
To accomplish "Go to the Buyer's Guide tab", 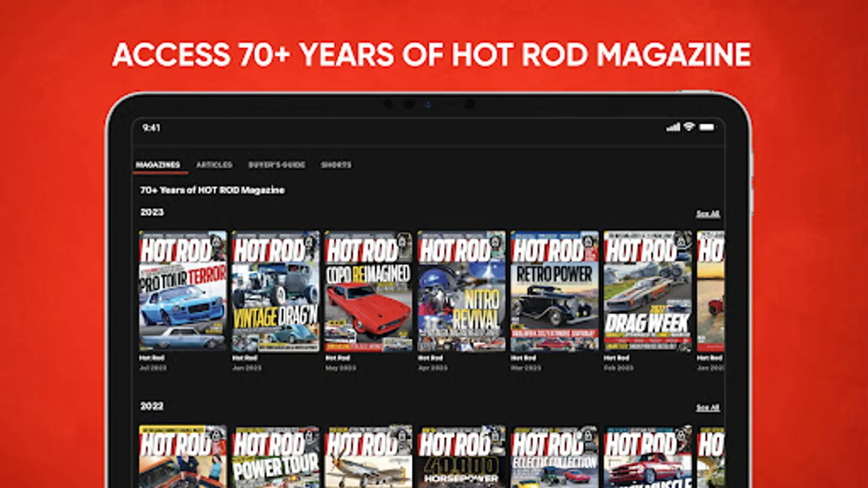I will 277,165.
